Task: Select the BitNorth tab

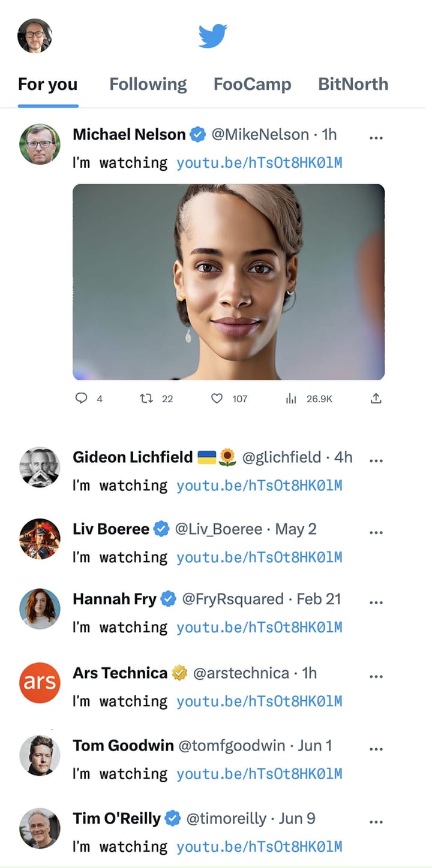Action: 353,84
